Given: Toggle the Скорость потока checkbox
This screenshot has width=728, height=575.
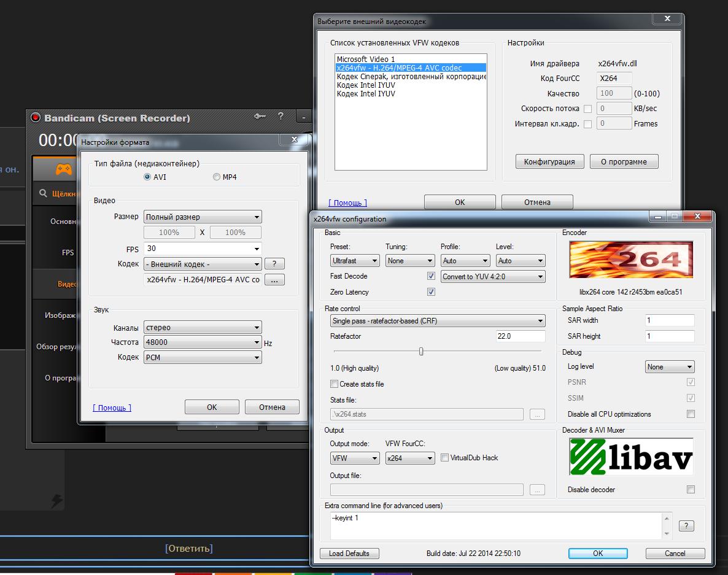Looking at the screenshot, I should point(588,109).
